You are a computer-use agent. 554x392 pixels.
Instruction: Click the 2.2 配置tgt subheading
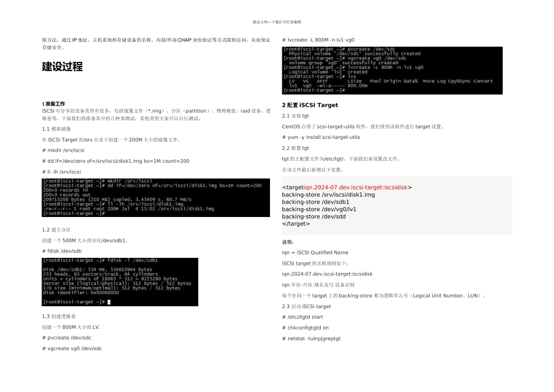(296, 148)
